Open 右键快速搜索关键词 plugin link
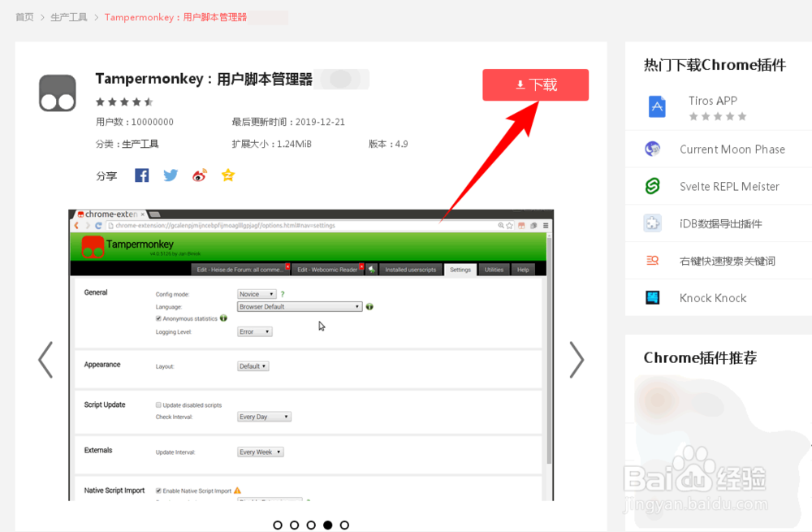The image size is (812, 532). click(727, 261)
